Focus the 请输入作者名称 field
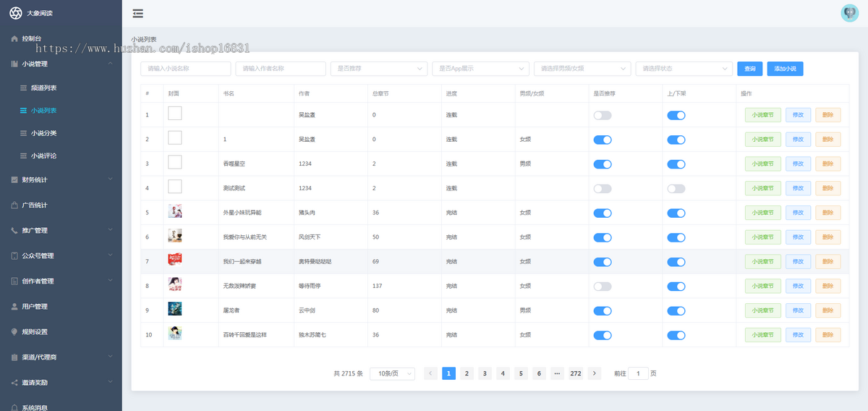This screenshot has height=411, width=868. [x=281, y=69]
